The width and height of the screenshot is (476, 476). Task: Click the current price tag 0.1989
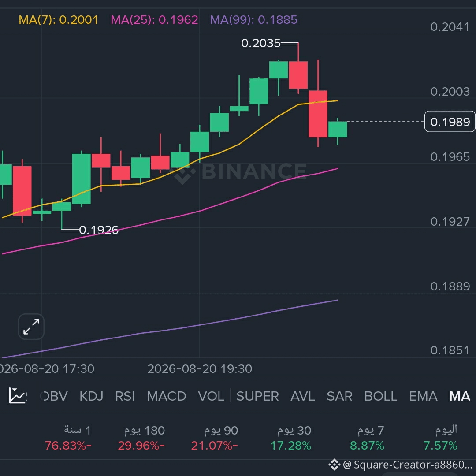[x=450, y=122]
